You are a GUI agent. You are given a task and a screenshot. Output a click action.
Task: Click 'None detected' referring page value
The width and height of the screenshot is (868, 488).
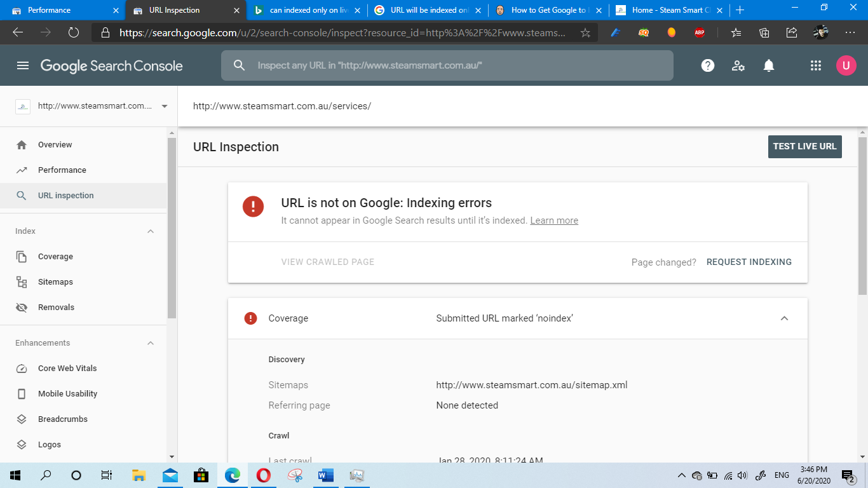[x=467, y=405]
